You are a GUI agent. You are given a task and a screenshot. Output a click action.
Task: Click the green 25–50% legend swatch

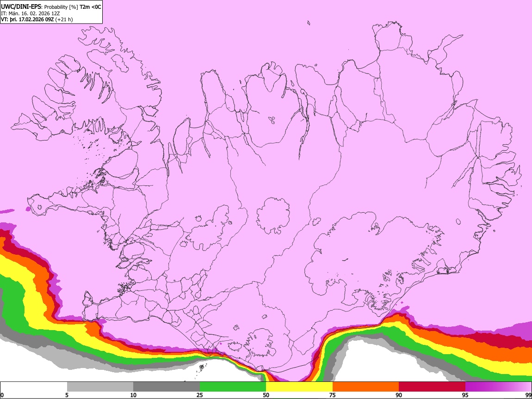(233, 387)
